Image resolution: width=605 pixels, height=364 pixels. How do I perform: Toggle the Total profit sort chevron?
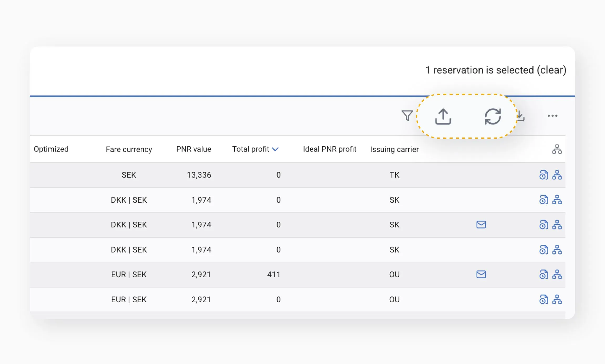(275, 149)
